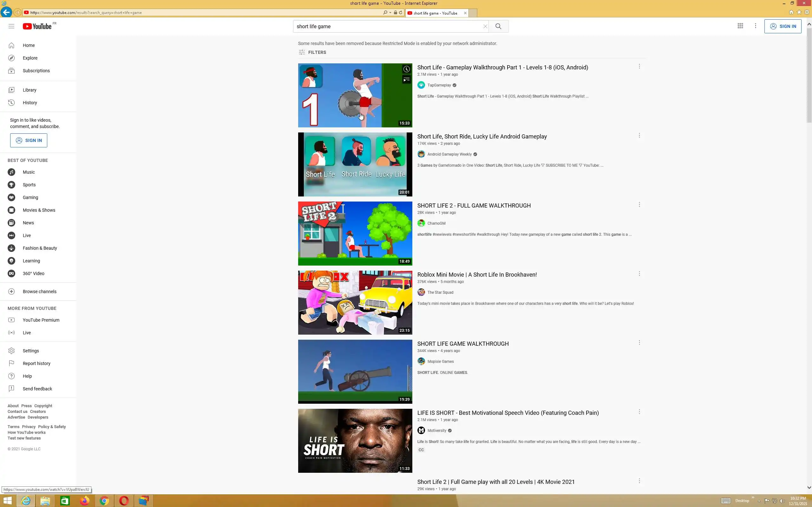812x507 pixels.
Task: Open TapGameplay channel link
Action: pyautogui.click(x=439, y=85)
